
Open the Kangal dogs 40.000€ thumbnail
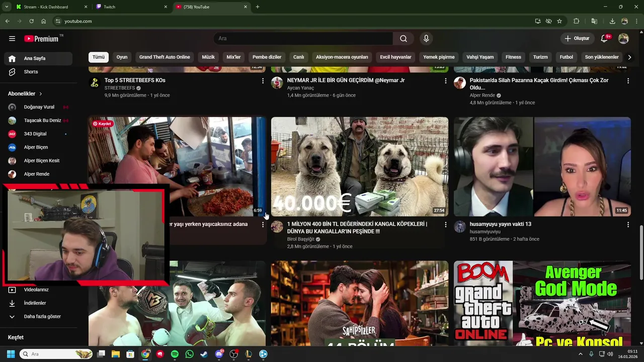[360, 167]
